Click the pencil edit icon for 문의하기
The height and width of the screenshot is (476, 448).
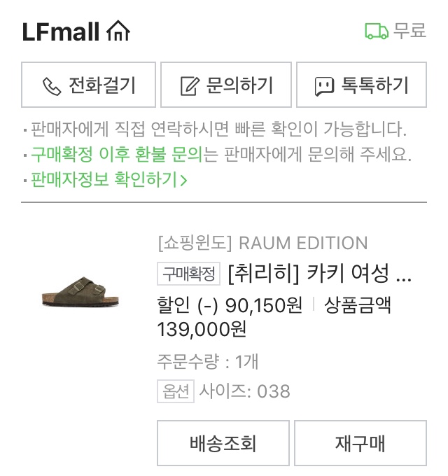click(x=189, y=86)
